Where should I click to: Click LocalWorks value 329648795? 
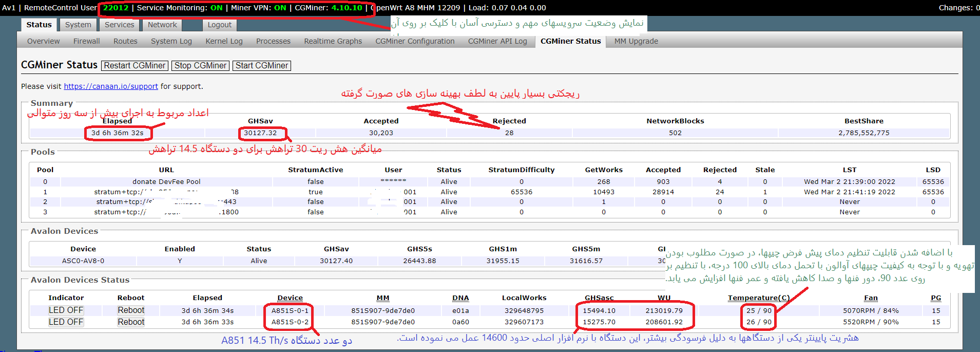coord(524,310)
